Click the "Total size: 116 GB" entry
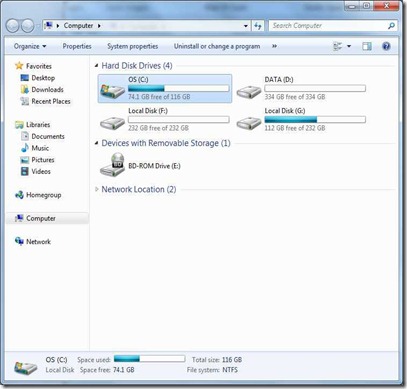 (x=217, y=360)
